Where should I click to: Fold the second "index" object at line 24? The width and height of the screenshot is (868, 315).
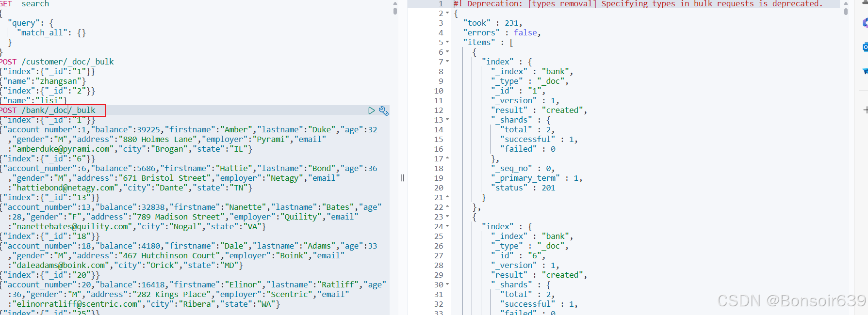[x=447, y=227]
